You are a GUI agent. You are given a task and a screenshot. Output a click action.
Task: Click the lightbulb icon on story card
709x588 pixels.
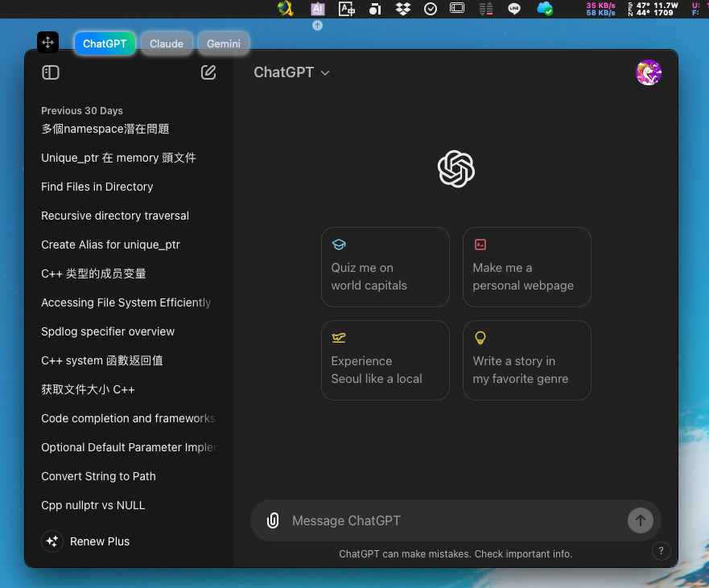click(480, 338)
